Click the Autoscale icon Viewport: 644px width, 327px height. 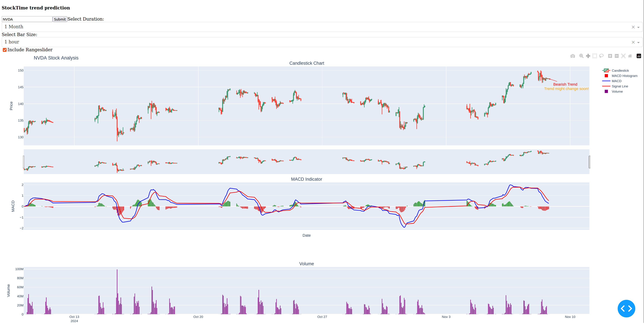coord(623,56)
